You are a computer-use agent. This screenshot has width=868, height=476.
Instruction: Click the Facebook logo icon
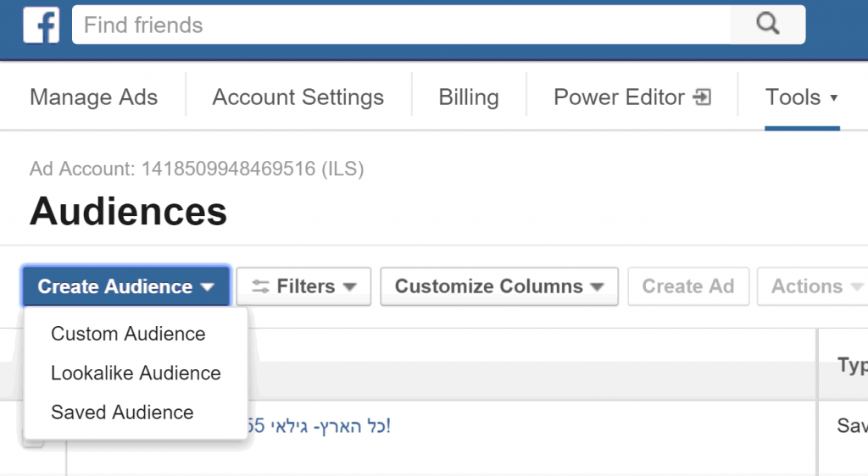click(42, 25)
